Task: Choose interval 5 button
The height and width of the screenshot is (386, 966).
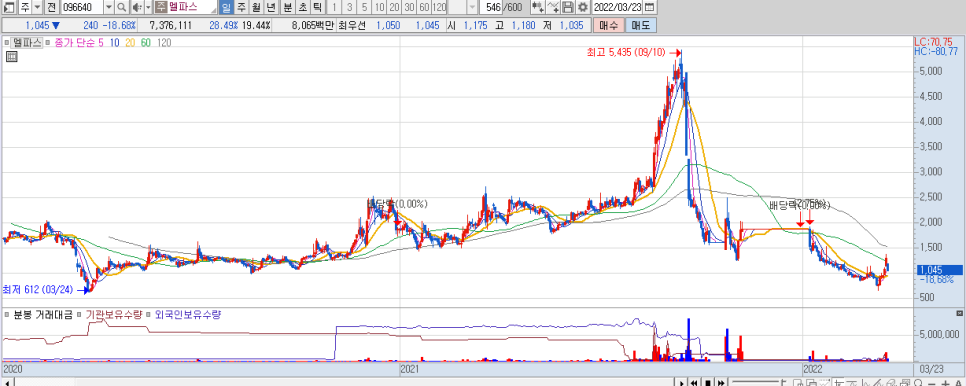Action: coord(364,7)
